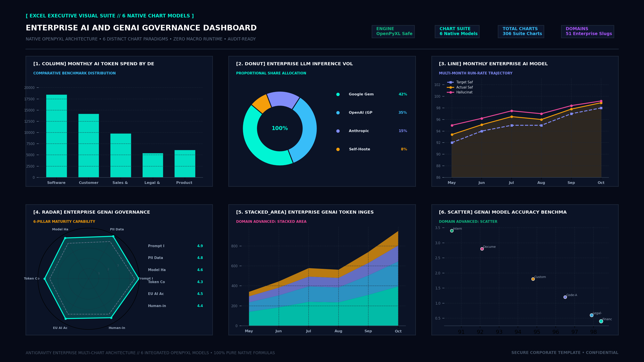Viewport: 644px width, 362px height.
Task: Click the Oct label in line chart
Action: pos(601,183)
